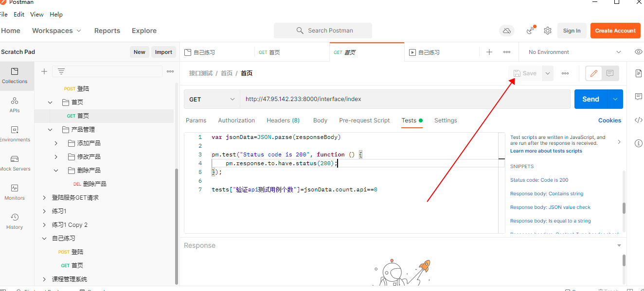This screenshot has width=644, height=291.
Task: Open the No Environment dropdown
Action: coord(575,52)
